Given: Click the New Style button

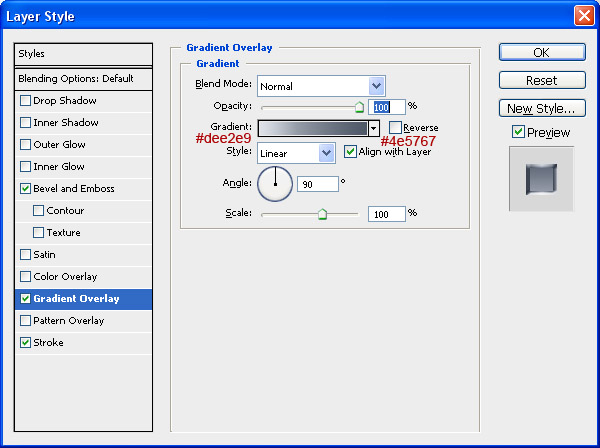Looking at the screenshot, I should coord(542,108).
